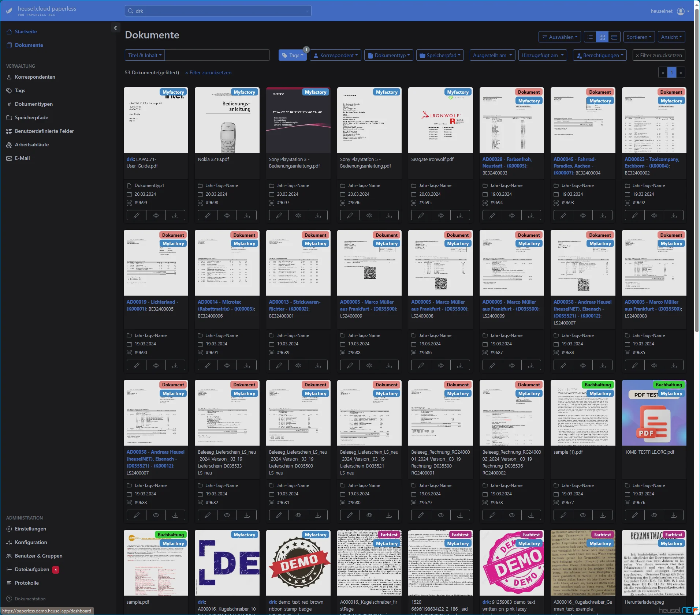The height and width of the screenshot is (615, 700).
Task: Download document #9691 Microtec
Action: tap(247, 365)
